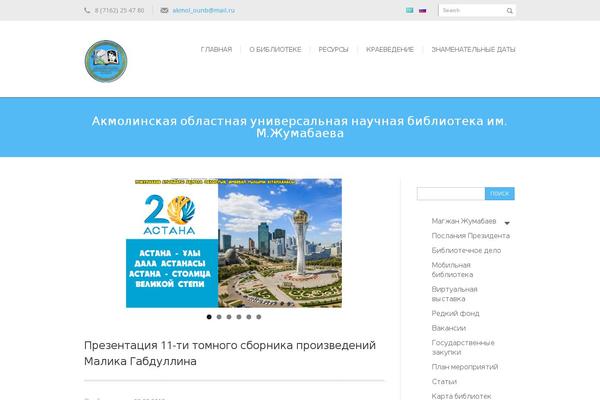Switch language with the Kazakh flag icon
The height and width of the screenshot is (400, 600).
(x=409, y=10)
